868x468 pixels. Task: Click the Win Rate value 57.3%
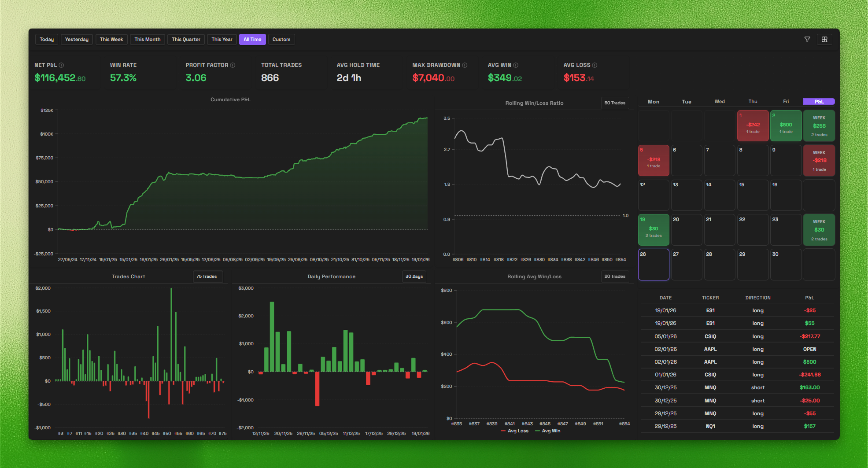(x=123, y=78)
